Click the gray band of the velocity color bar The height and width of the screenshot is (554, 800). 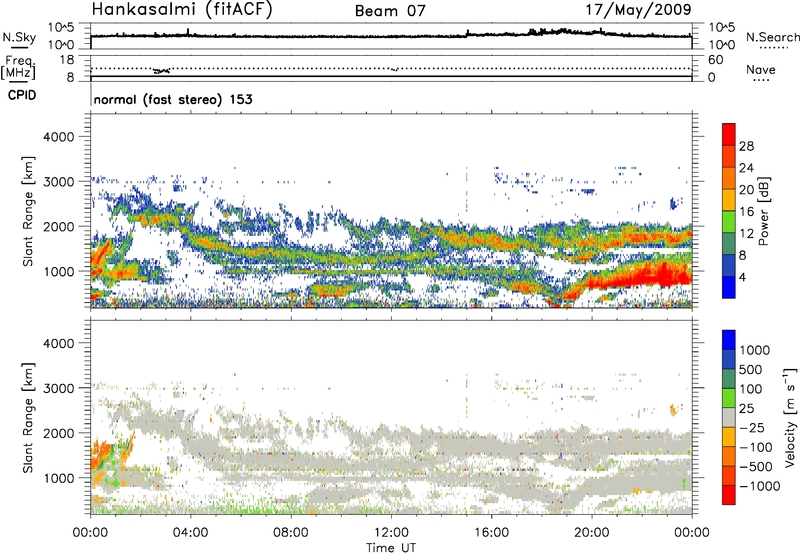pyautogui.click(x=729, y=417)
